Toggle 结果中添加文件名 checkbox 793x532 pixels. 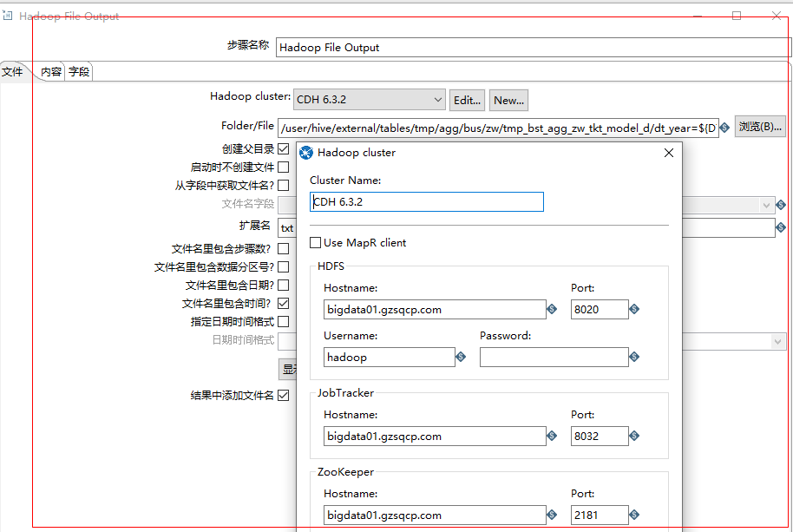click(x=284, y=396)
